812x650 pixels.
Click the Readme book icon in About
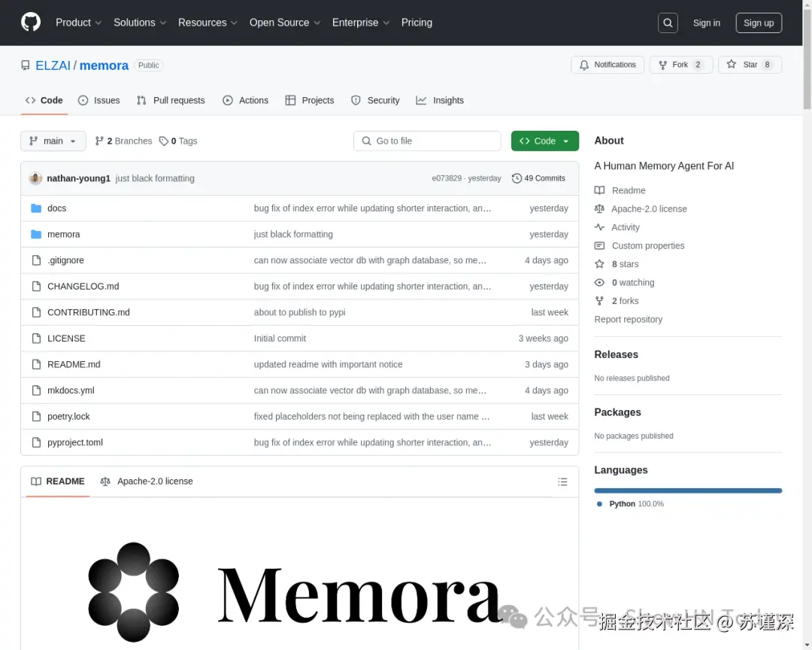tap(599, 190)
